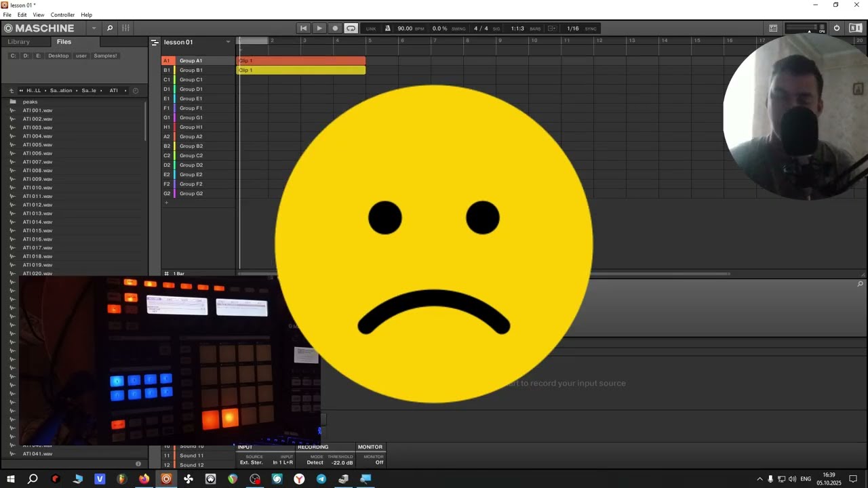Viewport: 868px width, 488px height.
Task: Select the D: drive shortcut
Action: (x=26, y=56)
